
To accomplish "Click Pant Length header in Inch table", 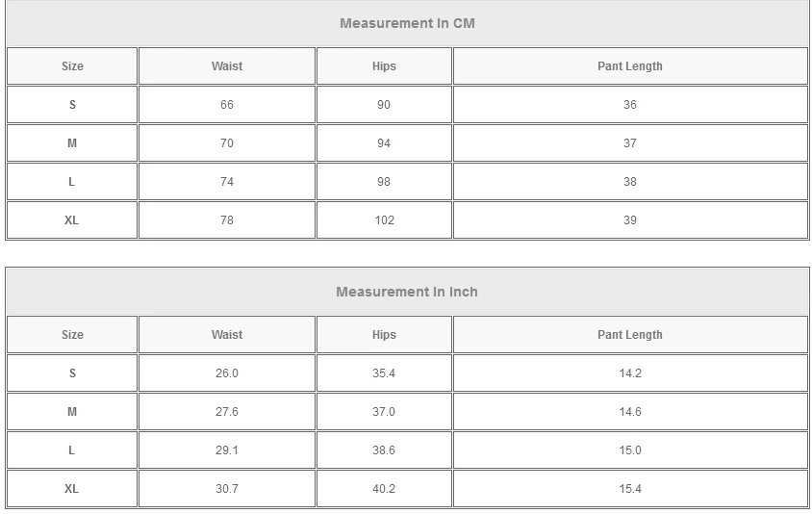I will (630, 335).
